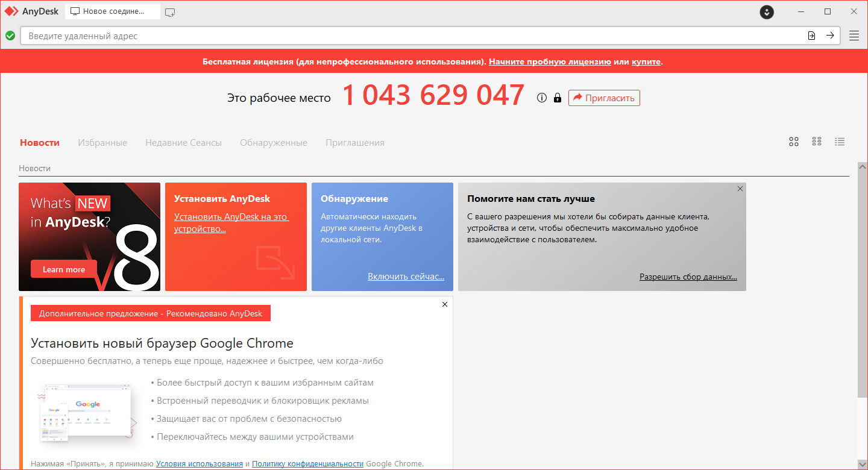Open the new session tab icon
Screen dimensions: 868x470
(170, 11)
